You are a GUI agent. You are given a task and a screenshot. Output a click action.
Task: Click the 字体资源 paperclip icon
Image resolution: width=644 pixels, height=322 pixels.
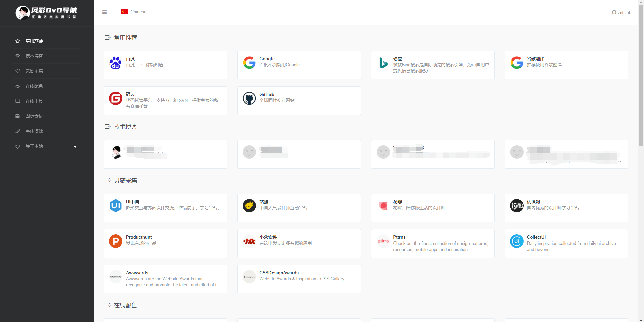[x=17, y=131]
